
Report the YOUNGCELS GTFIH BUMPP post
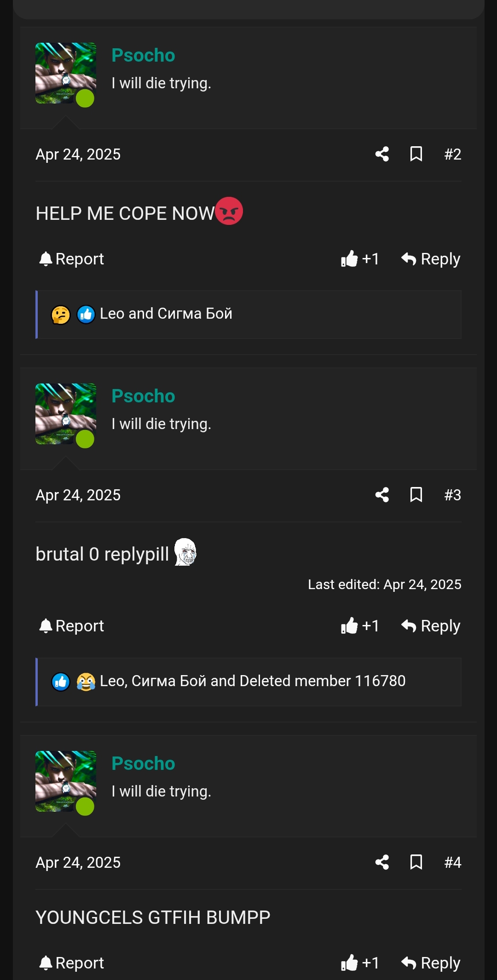pyautogui.click(x=70, y=963)
